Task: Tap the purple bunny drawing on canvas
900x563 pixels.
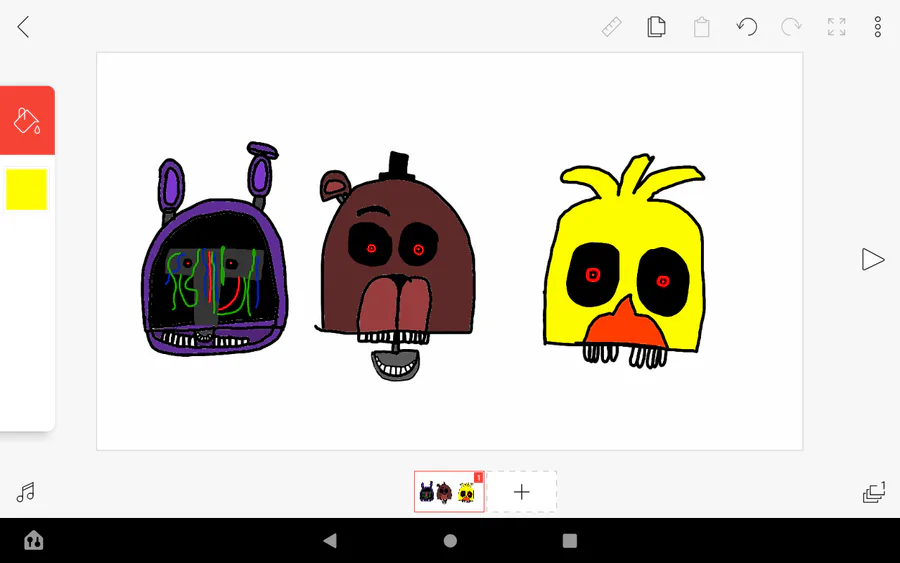Action: (214, 250)
